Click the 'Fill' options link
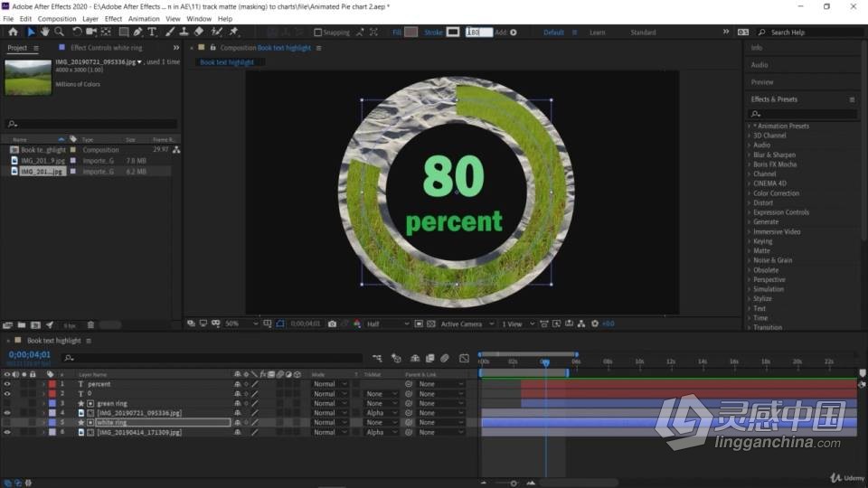Viewport: 868px width, 488px height. 397,33
